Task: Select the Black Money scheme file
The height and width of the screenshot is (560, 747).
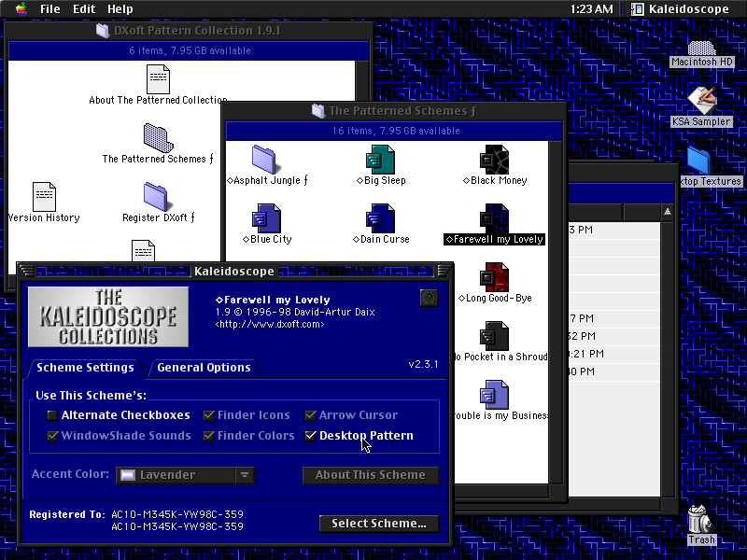Action: 494,160
